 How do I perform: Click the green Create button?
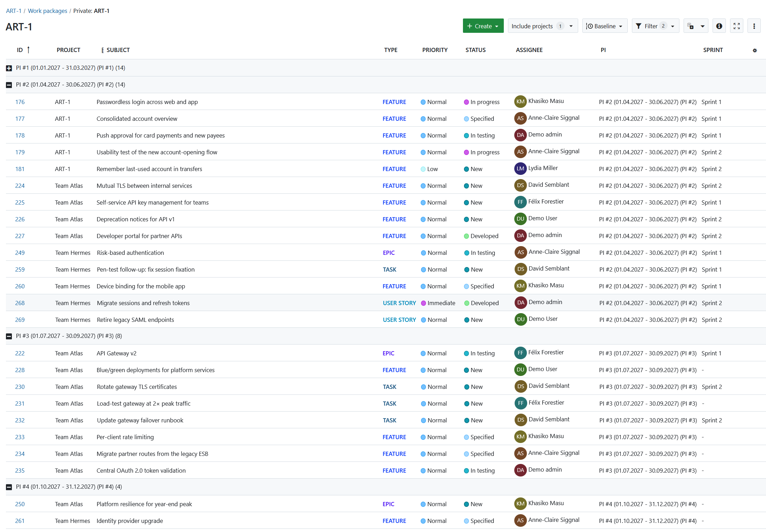483,26
